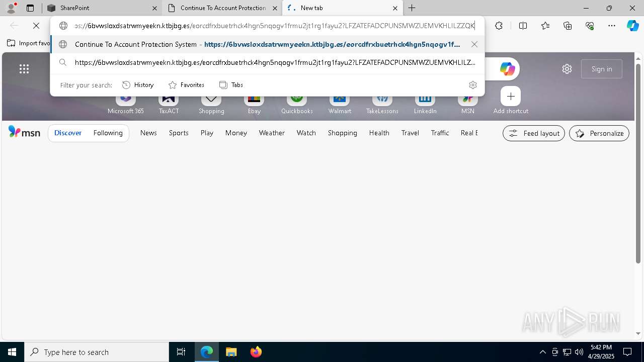Image resolution: width=644 pixels, height=362 pixels.
Task: Remove the Account Protection System suggestion
Action: tap(474, 44)
